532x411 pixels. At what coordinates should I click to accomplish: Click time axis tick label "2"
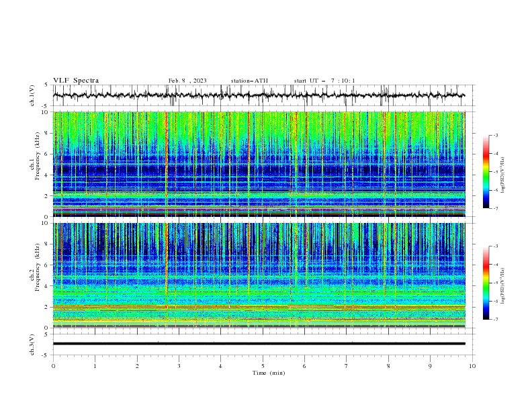coord(137,366)
